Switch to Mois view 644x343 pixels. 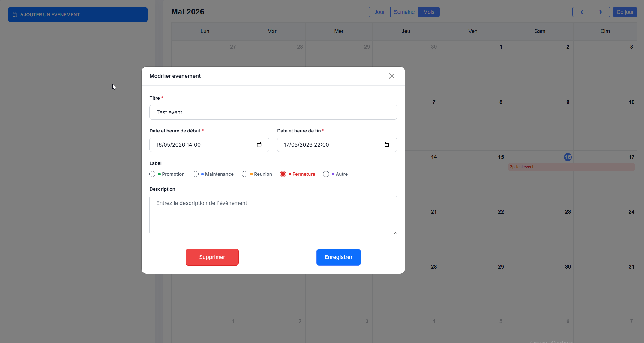429,12
